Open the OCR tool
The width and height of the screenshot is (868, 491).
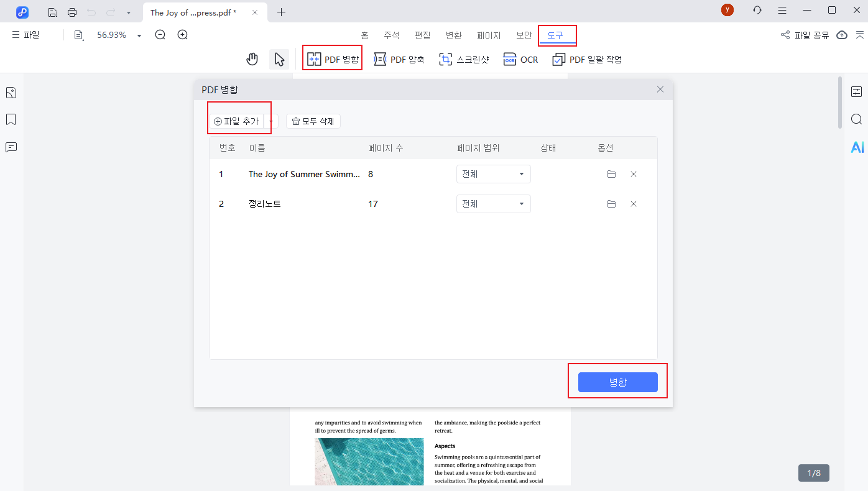[520, 59]
